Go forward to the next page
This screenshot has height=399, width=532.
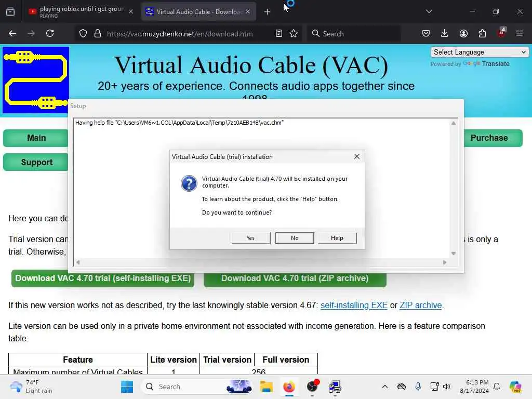click(x=31, y=34)
